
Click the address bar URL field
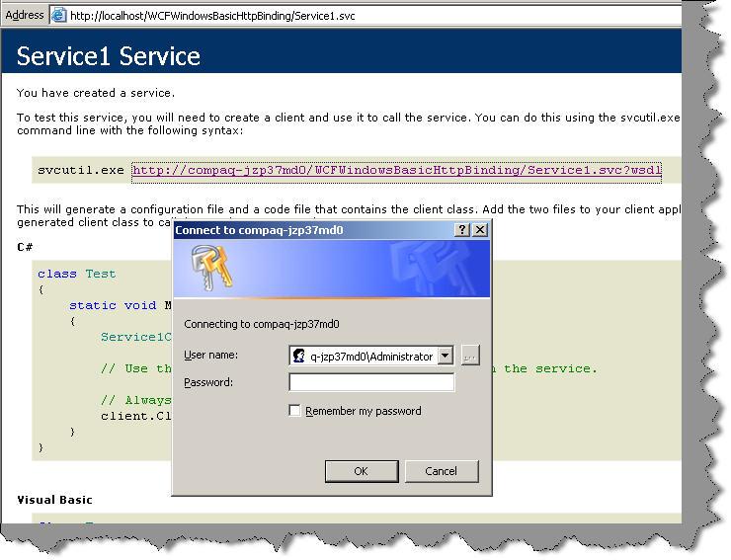coord(365,16)
